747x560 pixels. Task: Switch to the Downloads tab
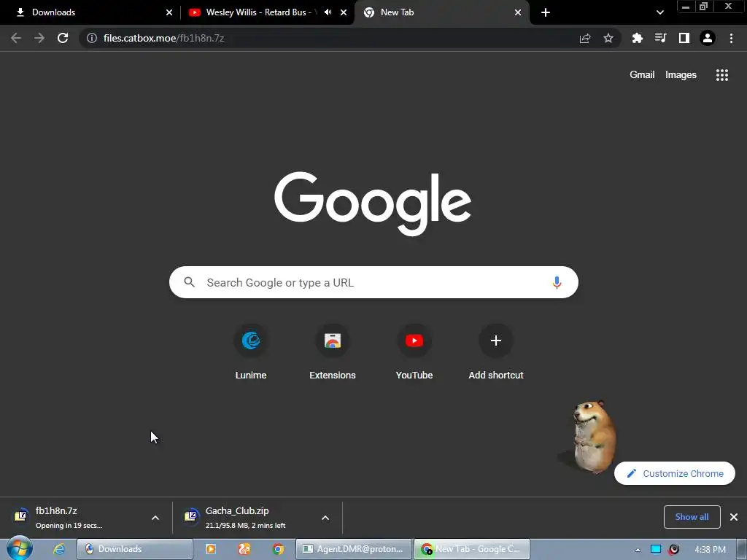pos(90,12)
